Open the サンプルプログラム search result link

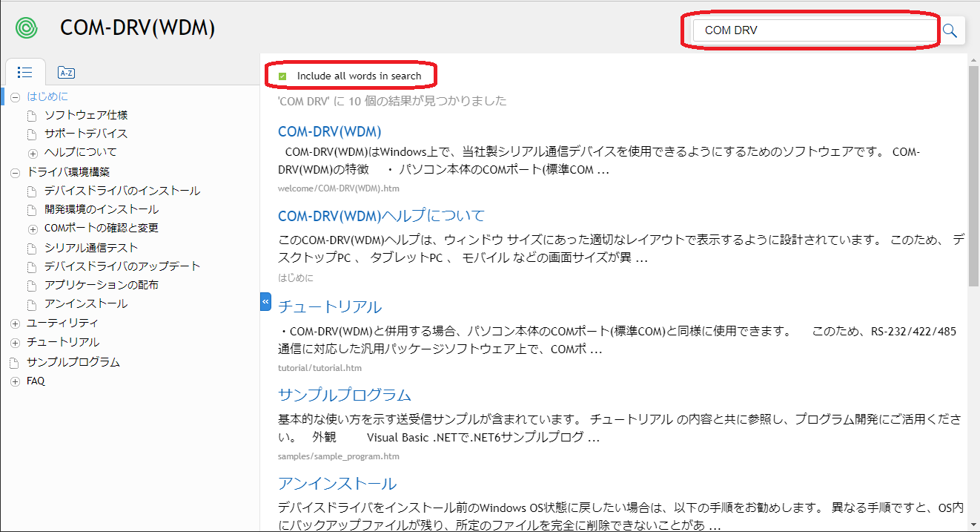click(x=345, y=395)
